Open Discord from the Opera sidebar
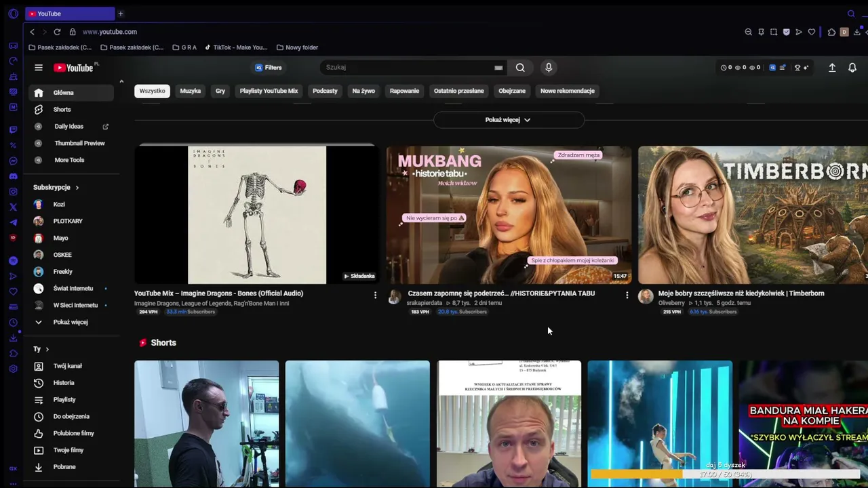This screenshot has height=488, width=868. tap(13, 176)
